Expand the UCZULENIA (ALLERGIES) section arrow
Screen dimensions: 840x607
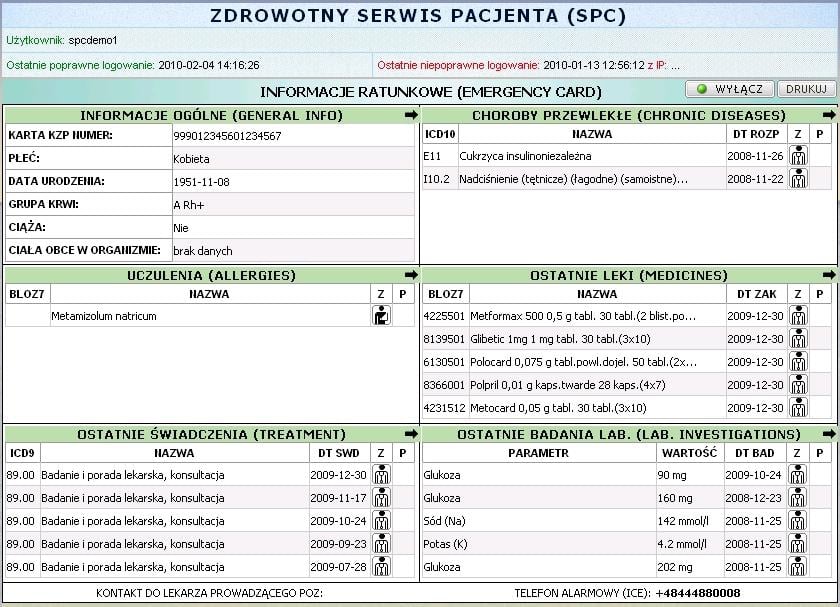[412, 275]
